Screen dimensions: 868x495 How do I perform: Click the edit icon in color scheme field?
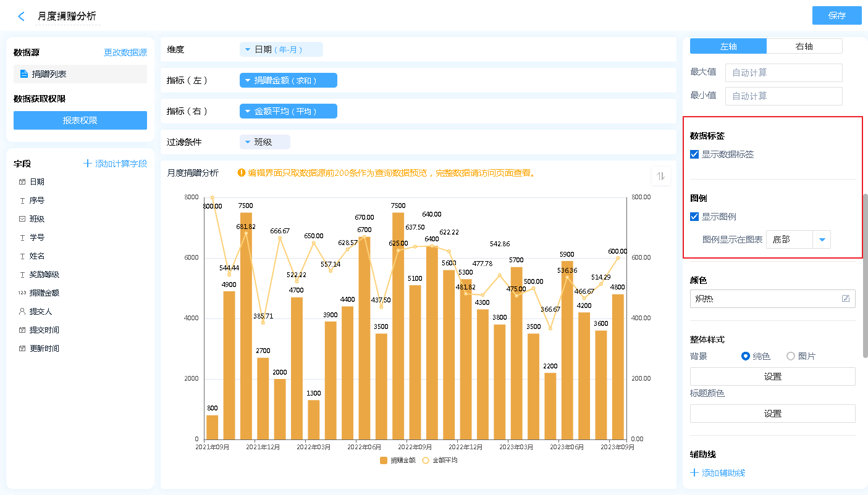point(845,299)
